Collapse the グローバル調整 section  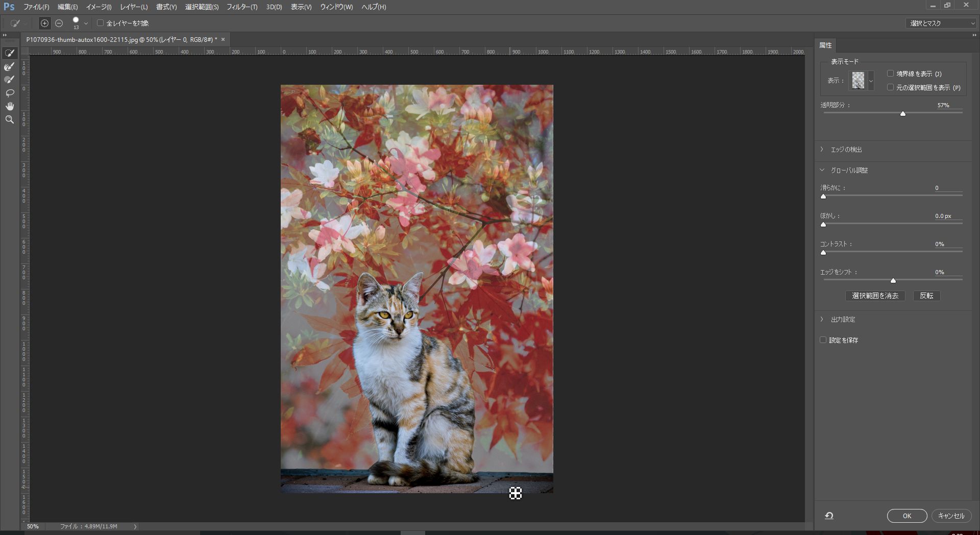pos(822,170)
